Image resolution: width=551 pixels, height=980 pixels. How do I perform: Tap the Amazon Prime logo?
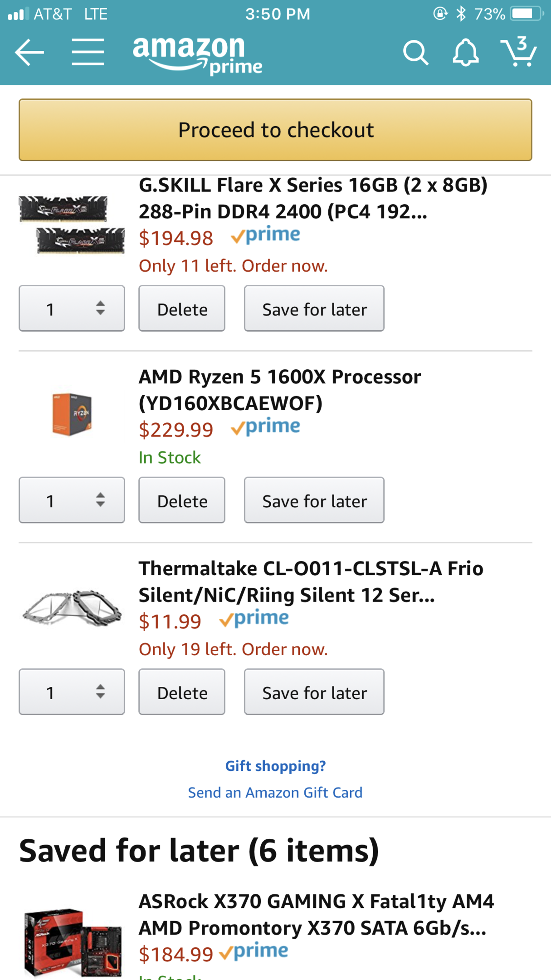197,55
